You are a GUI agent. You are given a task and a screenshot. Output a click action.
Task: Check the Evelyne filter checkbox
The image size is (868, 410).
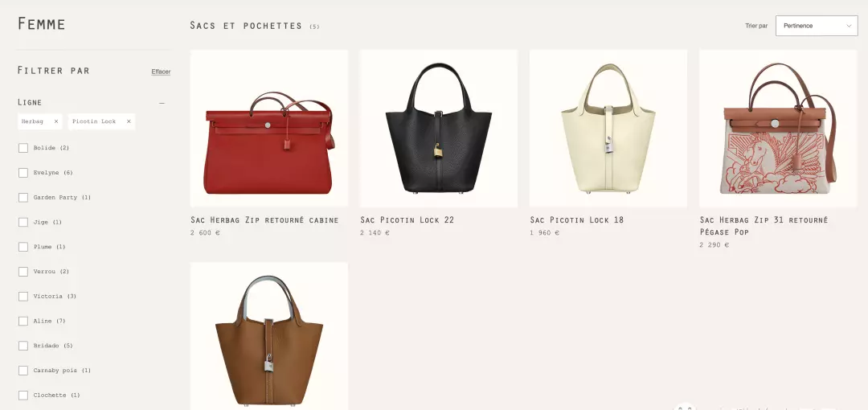pyautogui.click(x=23, y=173)
